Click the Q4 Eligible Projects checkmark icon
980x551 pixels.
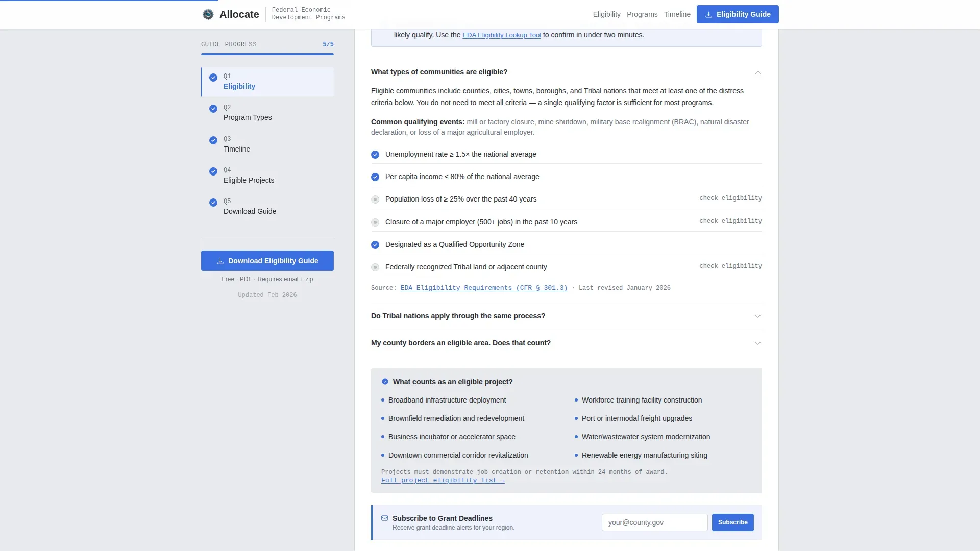[213, 171]
